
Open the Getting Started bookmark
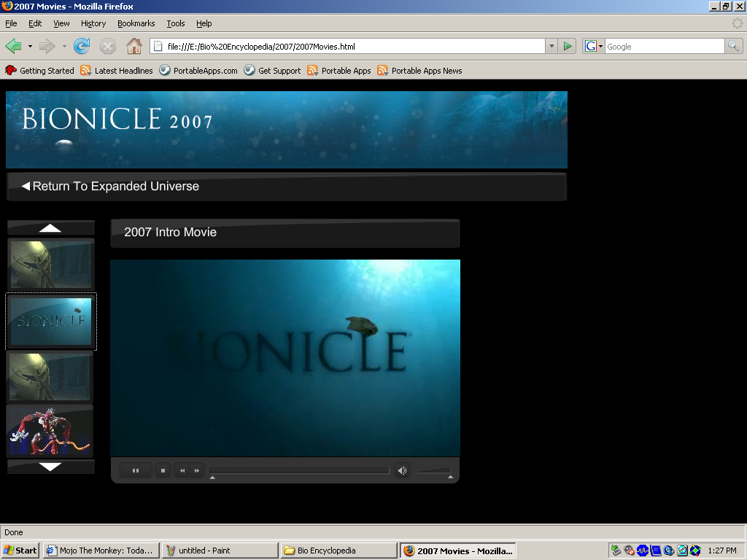[x=39, y=71]
